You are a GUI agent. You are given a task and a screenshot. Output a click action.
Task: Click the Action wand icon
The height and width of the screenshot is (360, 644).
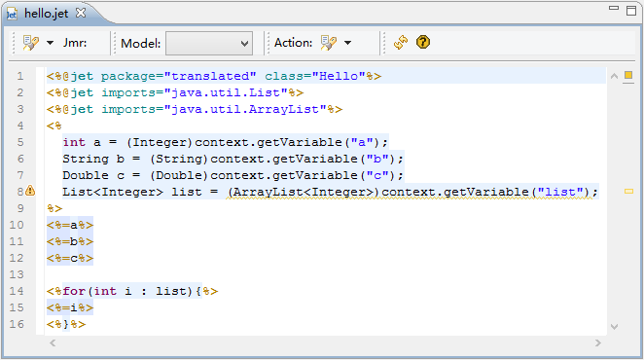pyautogui.click(x=329, y=43)
